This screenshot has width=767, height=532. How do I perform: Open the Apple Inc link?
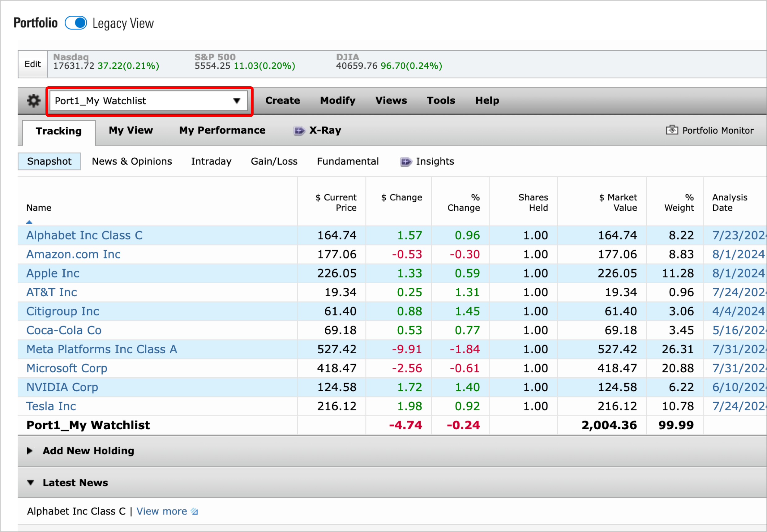coord(53,273)
